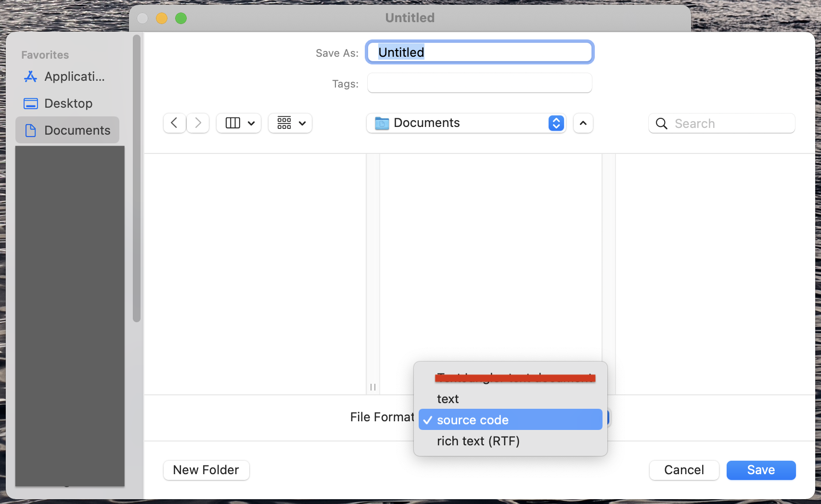
Task: Click the magnifying glass search icon
Action: tap(662, 124)
